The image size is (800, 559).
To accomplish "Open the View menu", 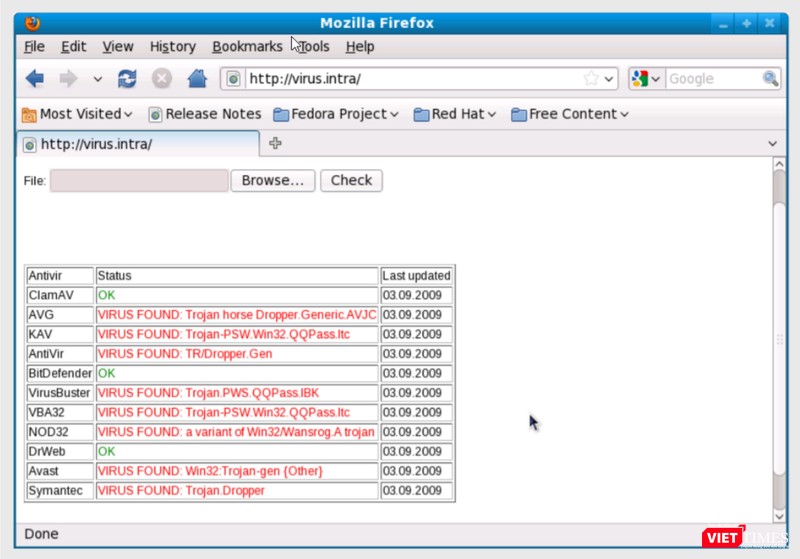I will [118, 46].
